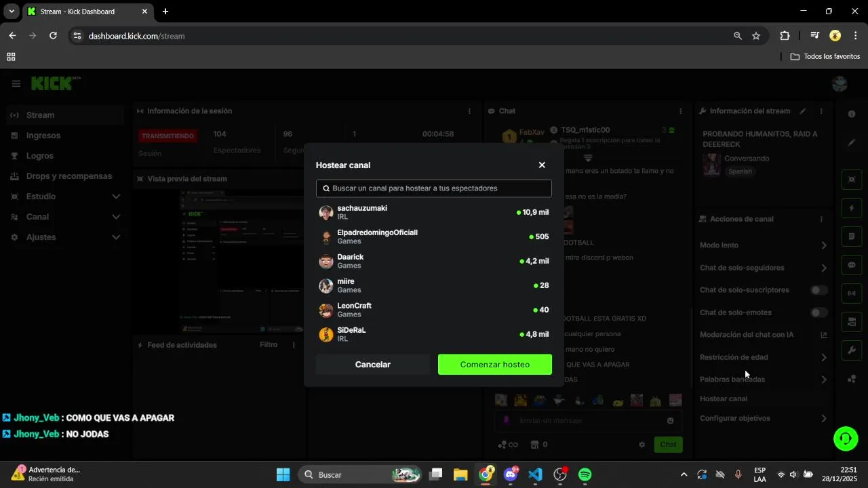868x488 pixels.
Task: Open the Kick hamburger menu
Action: click(x=16, y=83)
